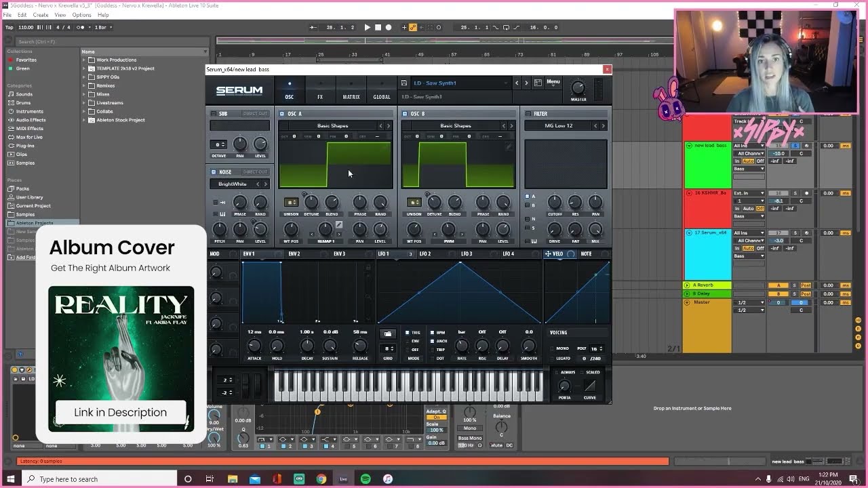Open User Library in Places
Viewport: 868px width, 488px height.
[x=29, y=197]
